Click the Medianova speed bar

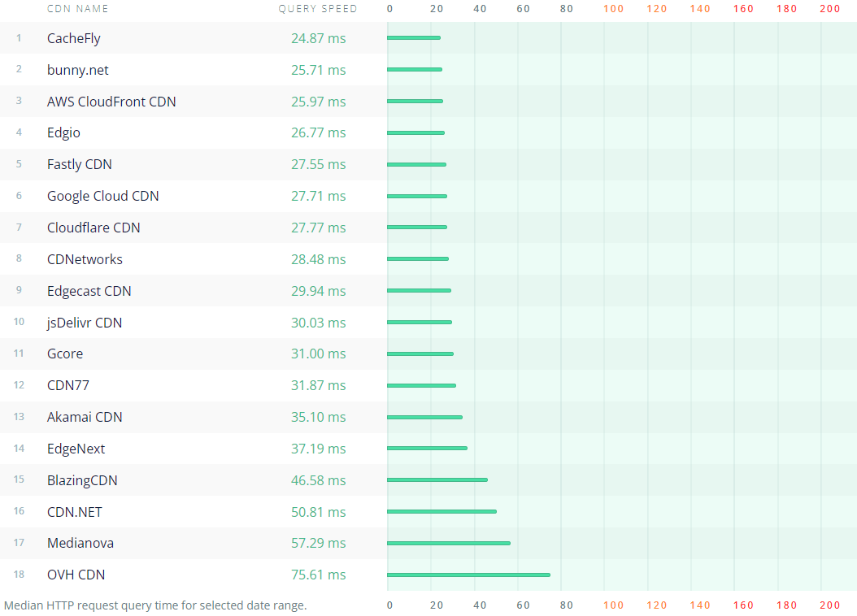(449, 544)
